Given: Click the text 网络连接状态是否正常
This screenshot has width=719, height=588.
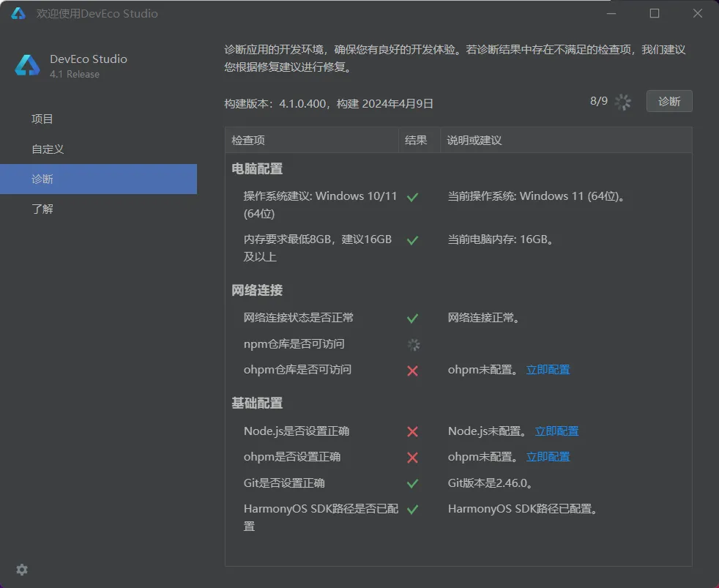Looking at the screenshot, I should (299, 317).
